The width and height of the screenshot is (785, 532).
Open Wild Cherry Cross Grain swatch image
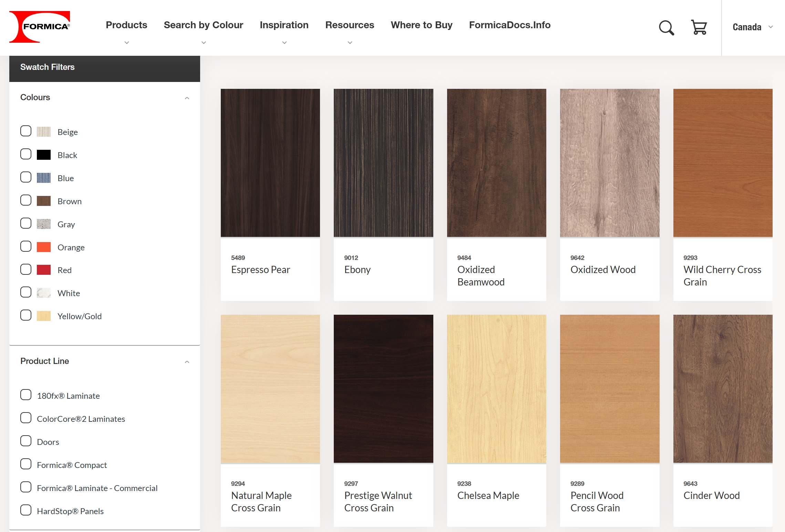click(x=723, y=163)
